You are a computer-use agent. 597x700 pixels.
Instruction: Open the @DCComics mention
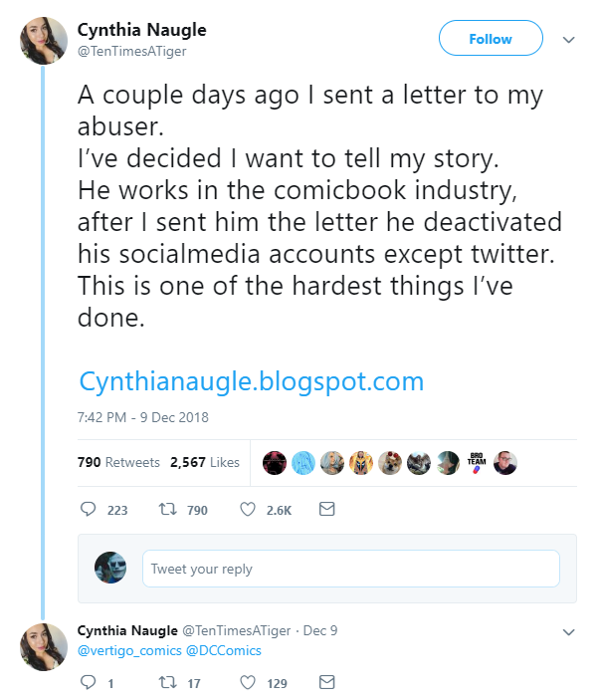224,651
